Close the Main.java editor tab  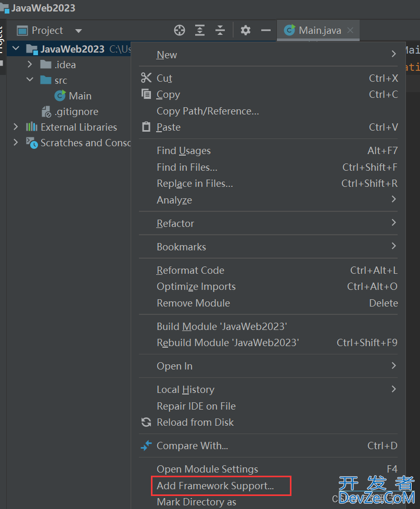(x=350, y=30)
